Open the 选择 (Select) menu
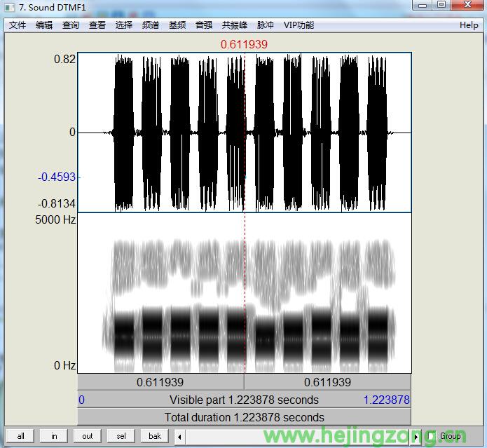The image size is (487, 448). pos(124,25)
